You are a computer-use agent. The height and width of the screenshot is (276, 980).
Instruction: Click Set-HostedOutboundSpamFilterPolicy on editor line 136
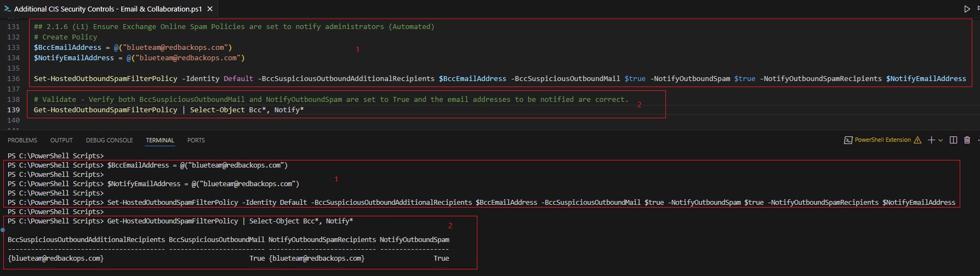coord(106,78)
